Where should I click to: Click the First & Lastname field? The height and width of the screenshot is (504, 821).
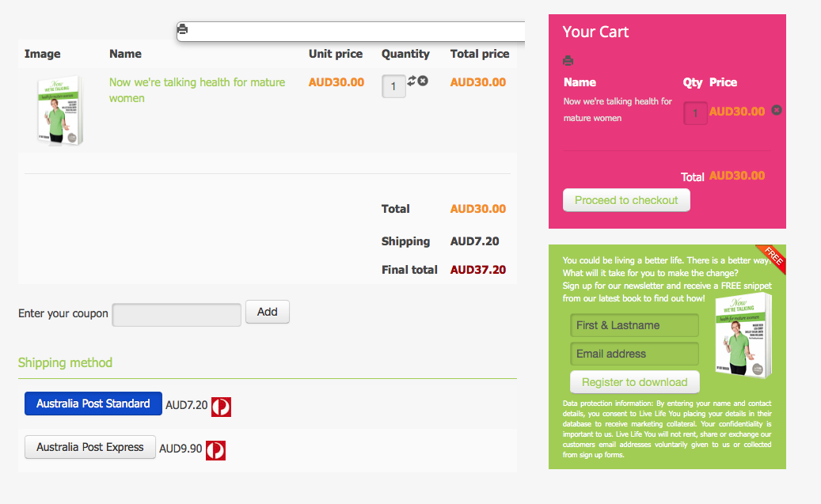[x=634, y=325]
